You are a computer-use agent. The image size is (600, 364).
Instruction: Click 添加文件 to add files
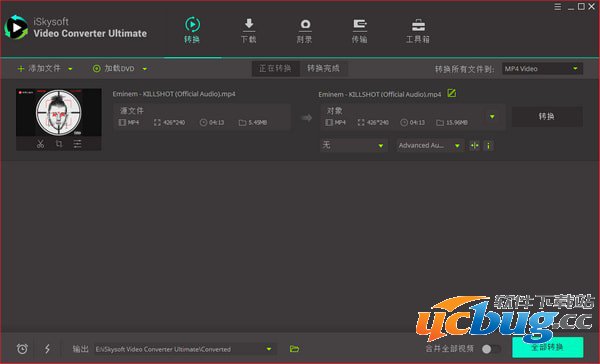(x=39, y=69)
